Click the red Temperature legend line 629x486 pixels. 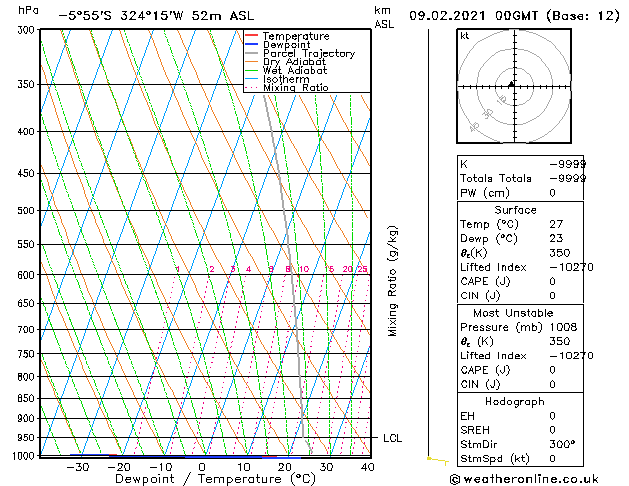[252, 36]
